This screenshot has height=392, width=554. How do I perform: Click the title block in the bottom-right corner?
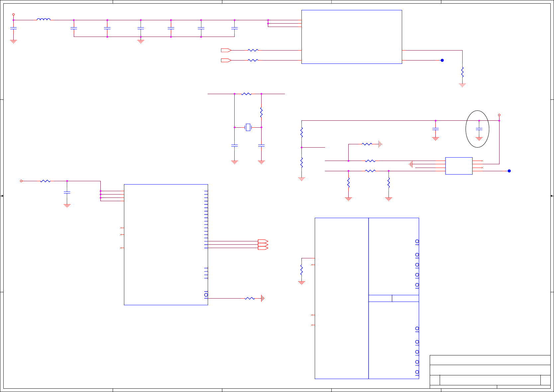click(x=490, y=372)
